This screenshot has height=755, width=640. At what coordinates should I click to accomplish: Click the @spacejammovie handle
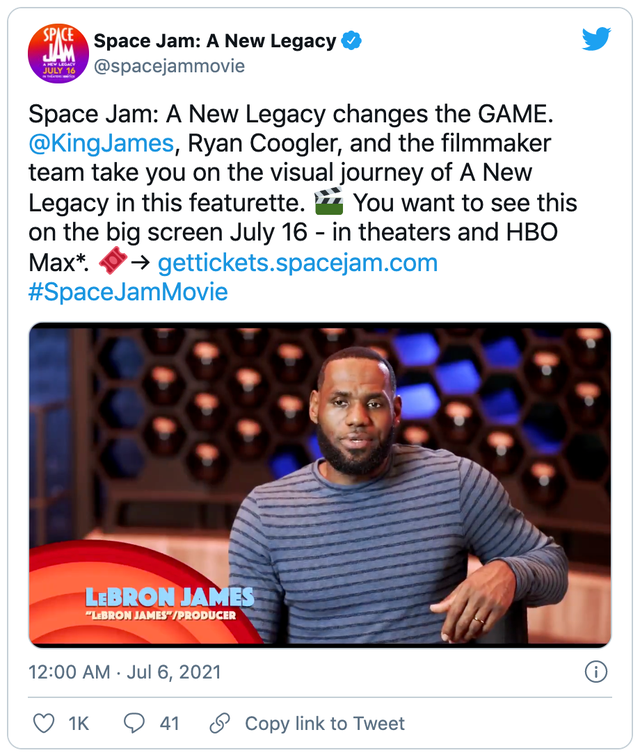pyautogui.click(x=169, y=66)
